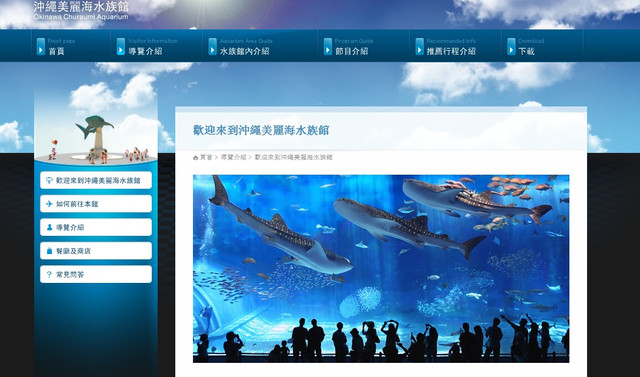Click the icon in the sidebar welcome button

pyautogui.click(x=49, y=180)
